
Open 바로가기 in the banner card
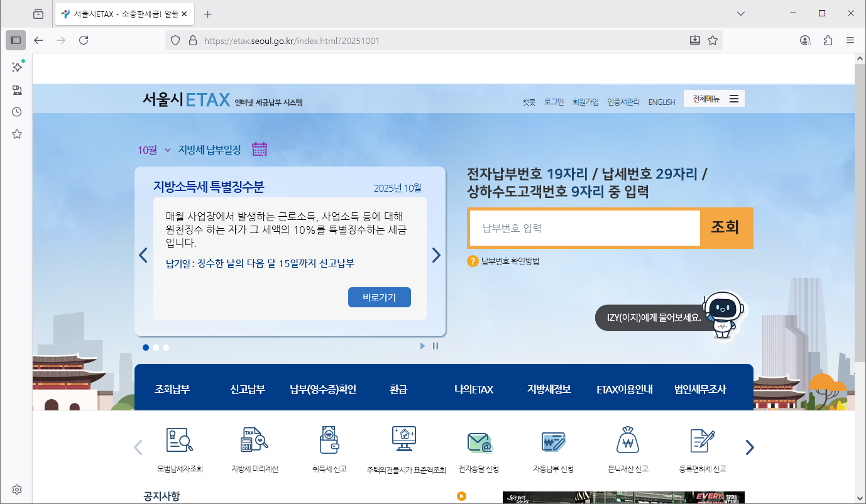379,297
